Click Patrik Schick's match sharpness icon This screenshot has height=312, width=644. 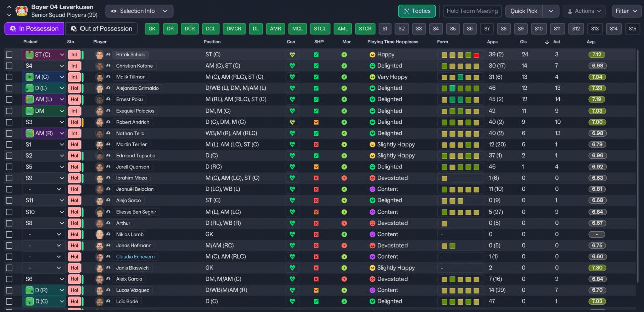pos(316,54)
